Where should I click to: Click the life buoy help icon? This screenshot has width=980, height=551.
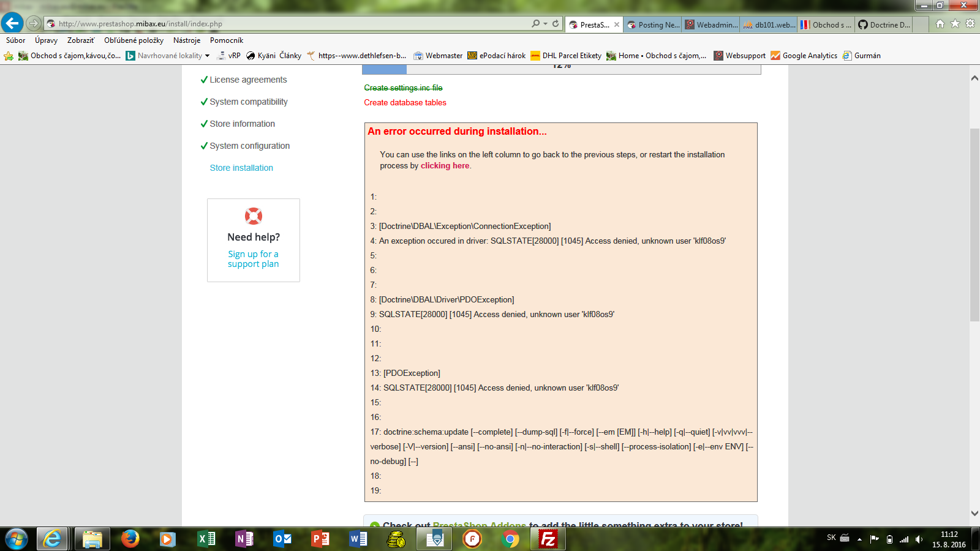pyautogui.click(x=254, y=216)
